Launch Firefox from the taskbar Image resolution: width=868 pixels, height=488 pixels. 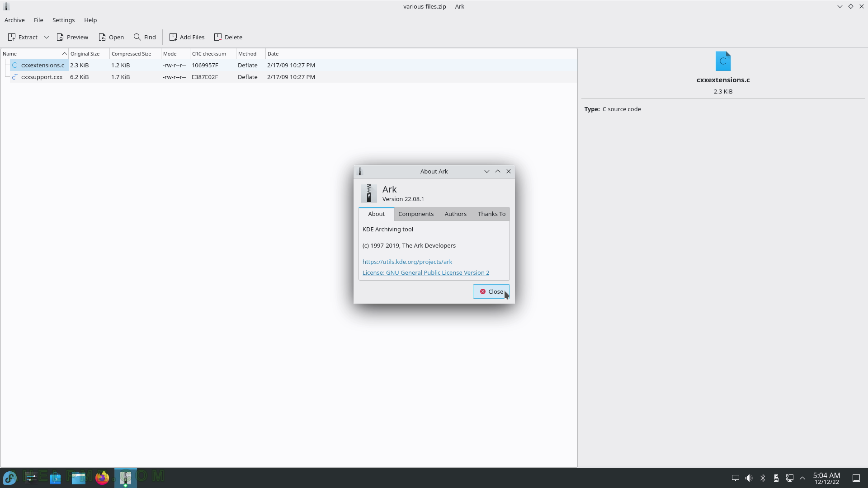coord(102,478)
